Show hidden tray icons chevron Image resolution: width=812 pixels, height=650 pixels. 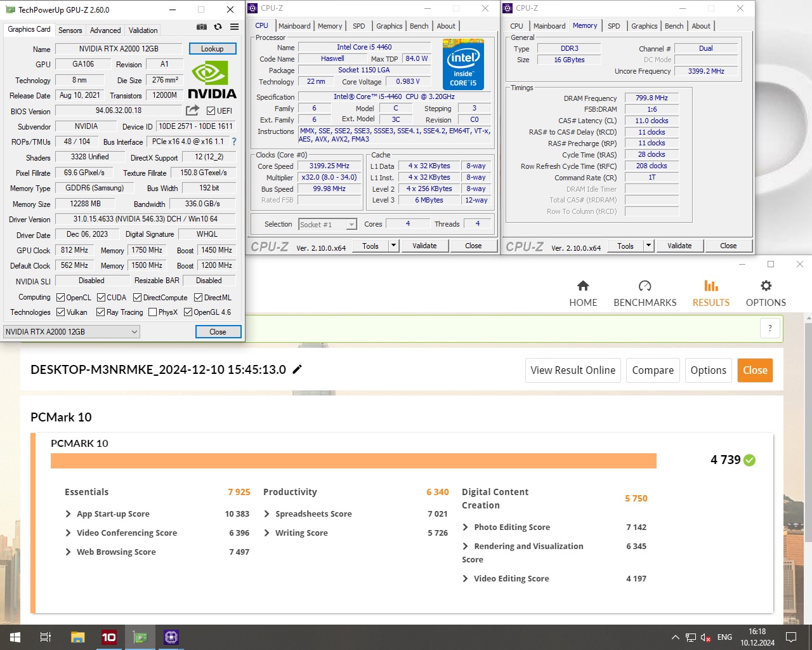coord(675,637)
